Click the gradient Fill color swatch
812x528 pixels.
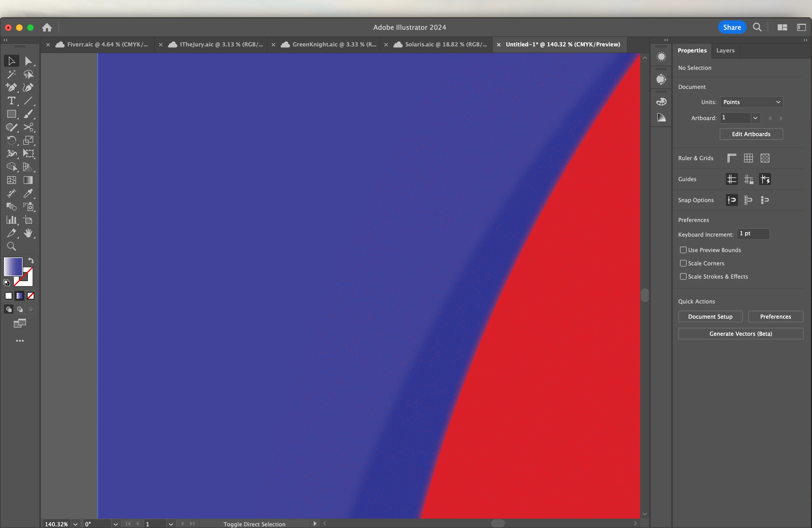click(13, 266)
